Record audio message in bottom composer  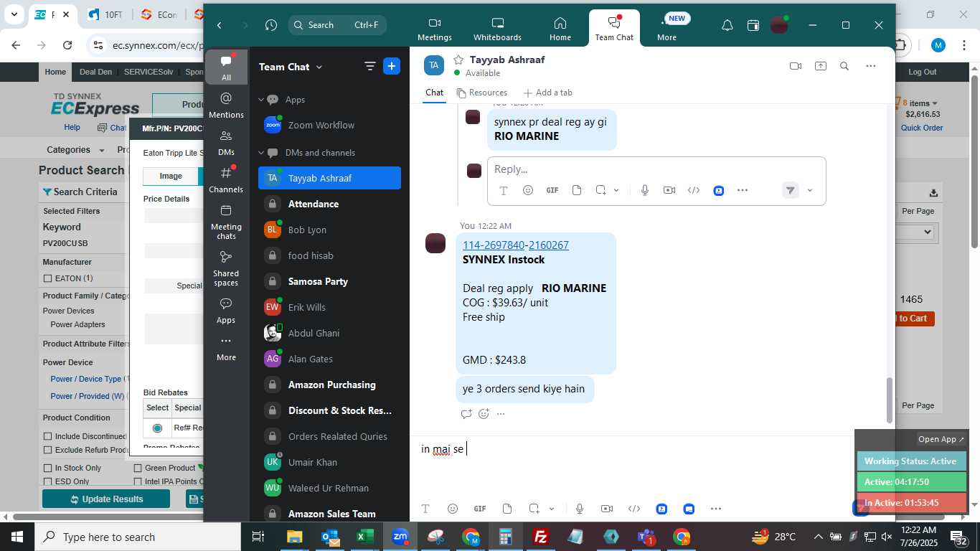580,509
